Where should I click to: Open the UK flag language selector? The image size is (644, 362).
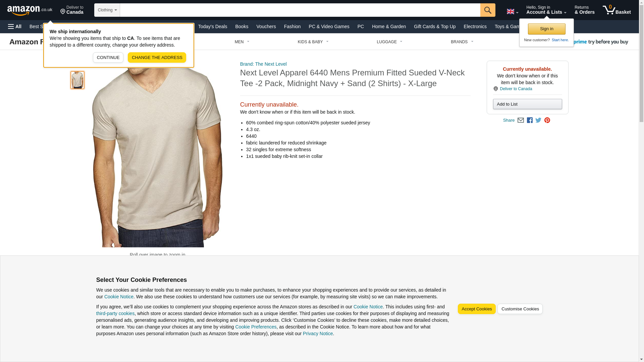(513, 11)
